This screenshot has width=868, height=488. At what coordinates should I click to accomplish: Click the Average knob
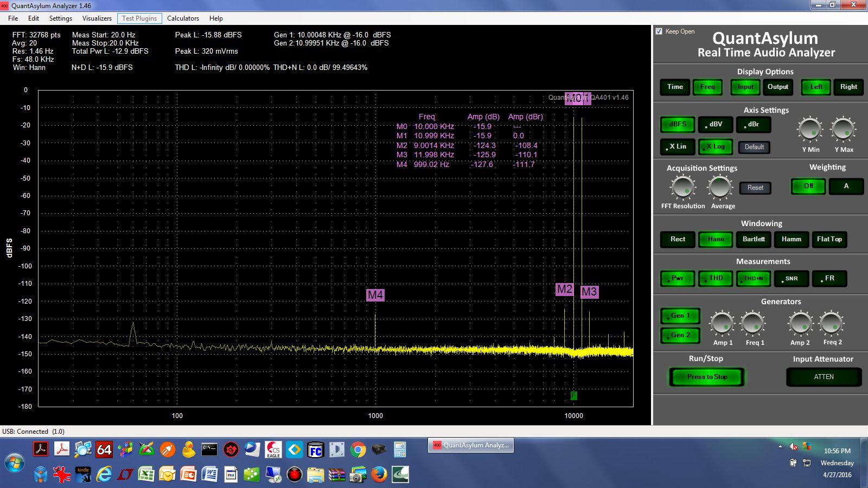(720, 188)
